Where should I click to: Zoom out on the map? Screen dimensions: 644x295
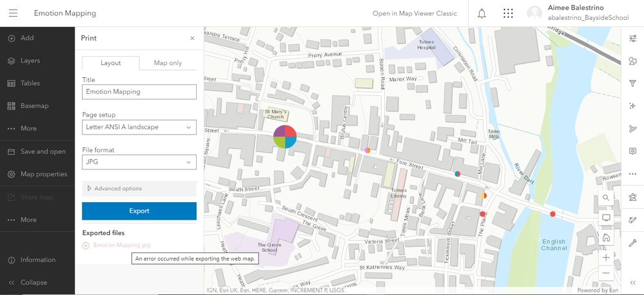[606, 274]
